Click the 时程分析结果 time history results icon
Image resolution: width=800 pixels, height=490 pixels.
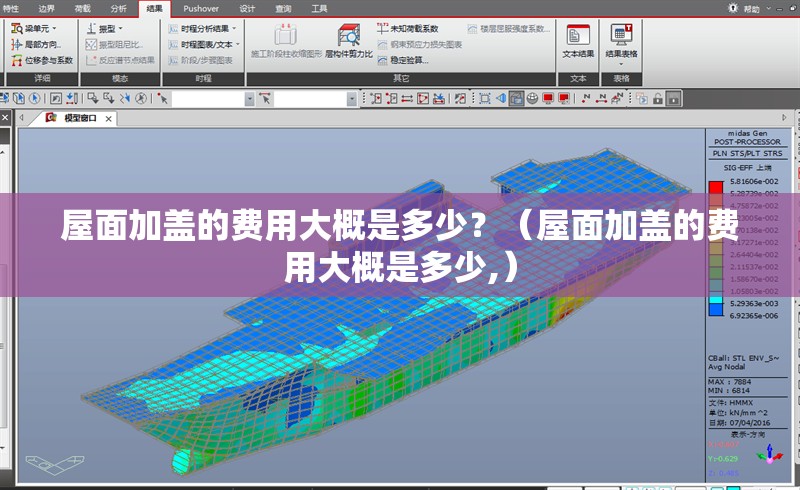click(x=173, y=29)
